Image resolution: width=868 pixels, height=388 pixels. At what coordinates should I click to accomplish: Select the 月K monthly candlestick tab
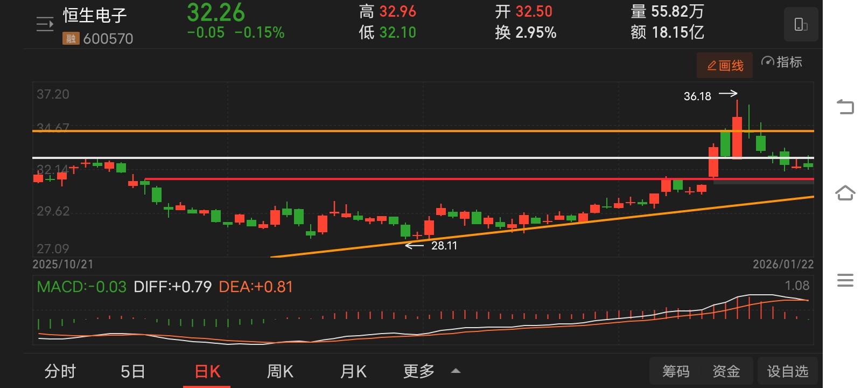(x=353, y=371)
